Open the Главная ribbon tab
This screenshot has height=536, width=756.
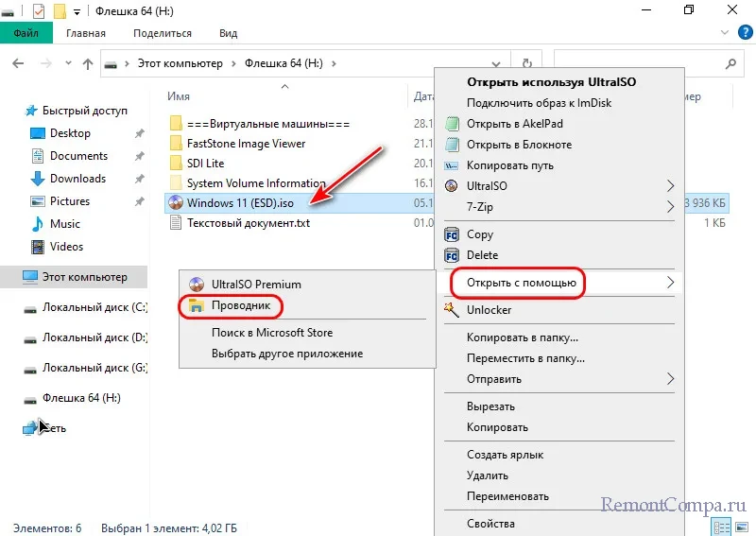[86, 33]
